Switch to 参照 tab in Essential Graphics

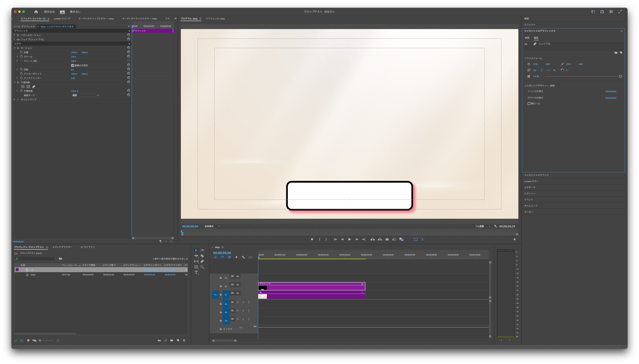point(527,38)
